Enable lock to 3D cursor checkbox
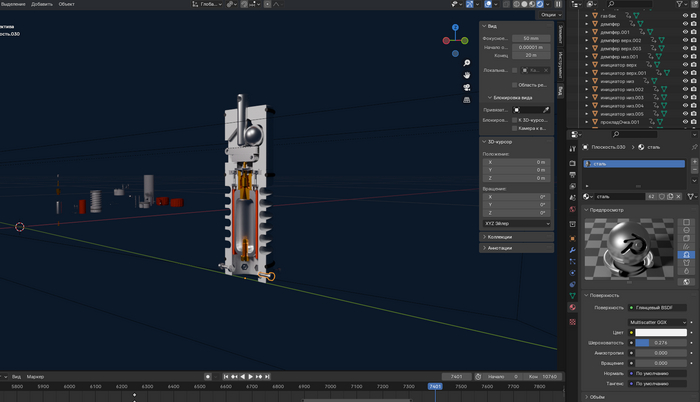This screenshot has width=700, height=402. coord(515,120)
